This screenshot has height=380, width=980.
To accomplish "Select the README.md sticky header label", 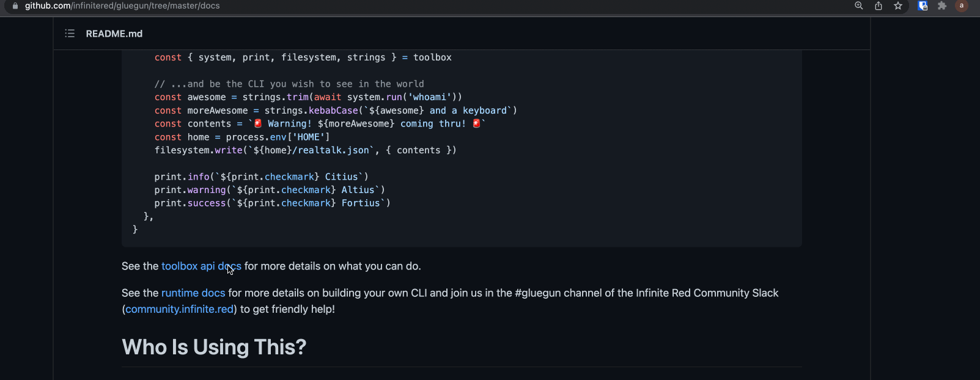I will 114,34.
